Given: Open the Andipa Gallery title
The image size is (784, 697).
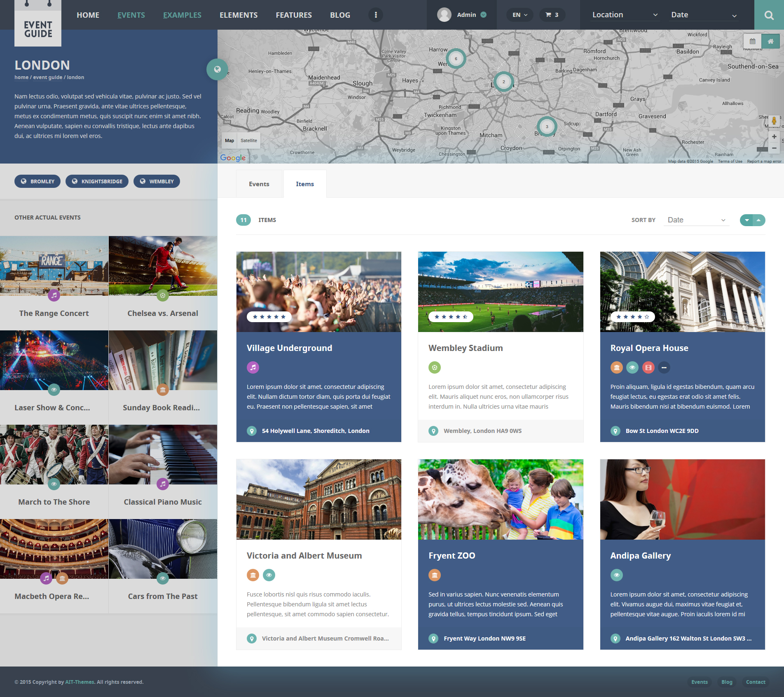Looking at the screenshot, I should click(641, 556).
